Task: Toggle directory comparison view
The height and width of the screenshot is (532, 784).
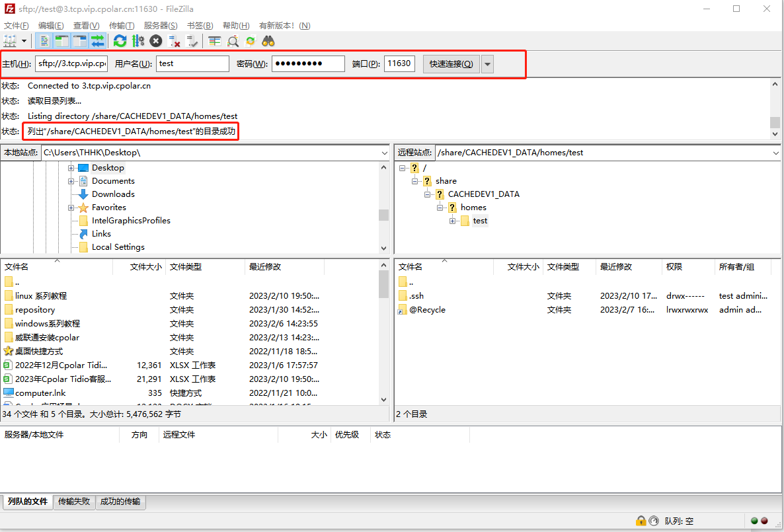Action: tap(232, 41)
